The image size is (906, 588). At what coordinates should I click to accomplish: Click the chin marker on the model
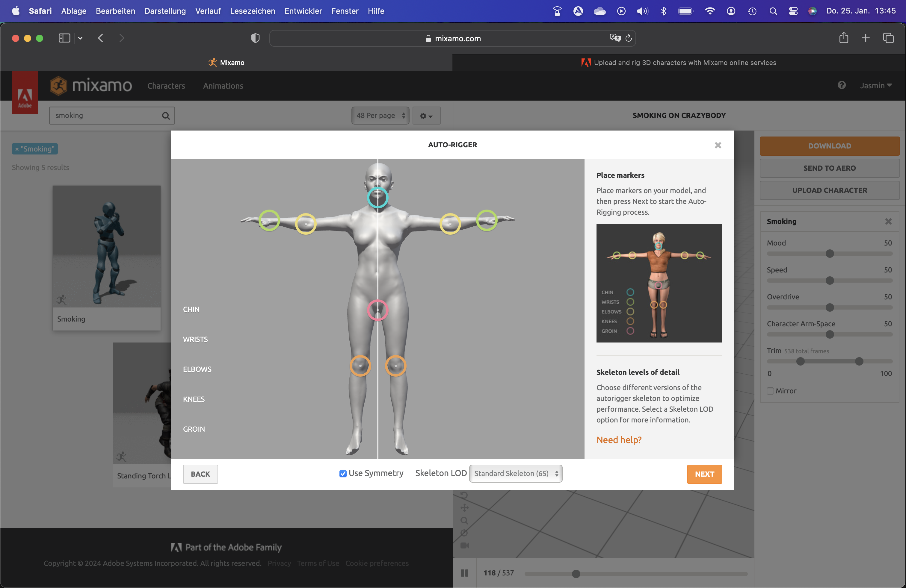point(377,197)
